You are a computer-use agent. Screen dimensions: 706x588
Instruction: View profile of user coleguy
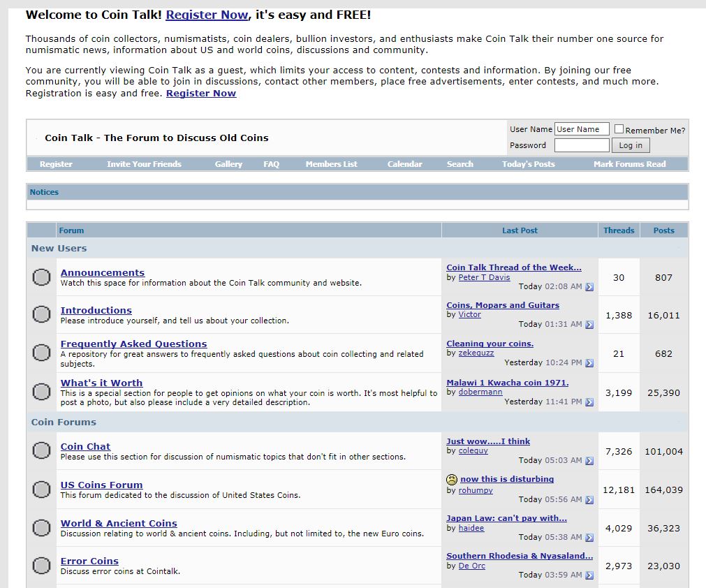[473, 450]
